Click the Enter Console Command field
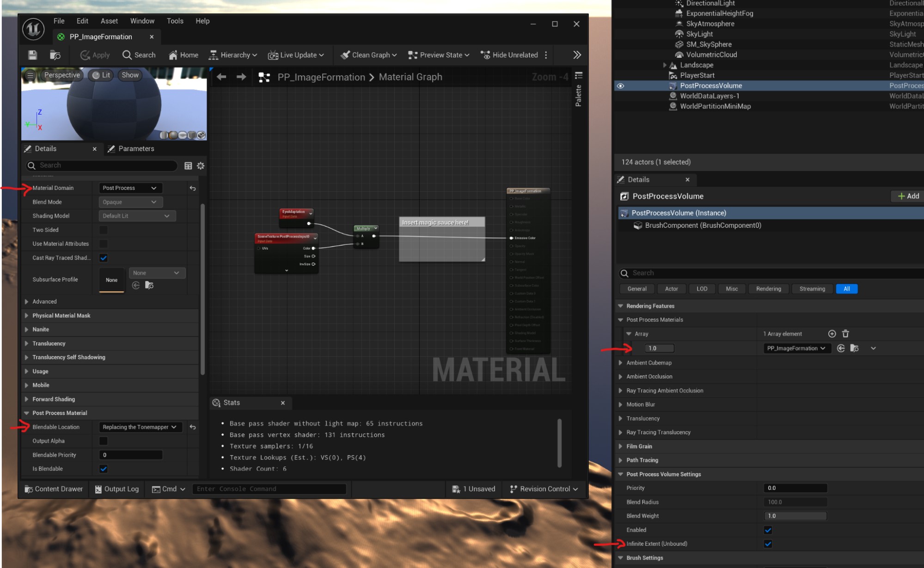 (269, 489)
